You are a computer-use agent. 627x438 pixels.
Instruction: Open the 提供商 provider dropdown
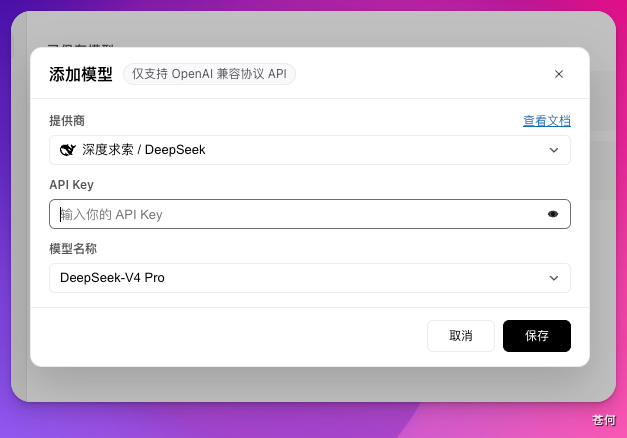point(310,150)
